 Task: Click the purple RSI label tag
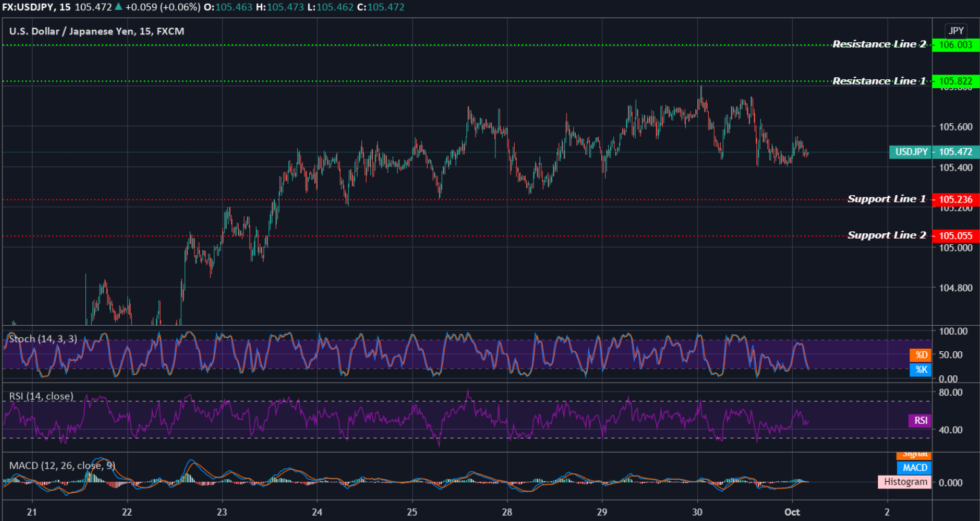[x=920, y=421]
